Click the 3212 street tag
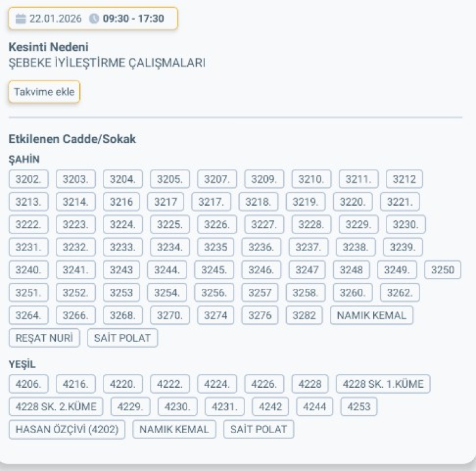The height and width of the screenshot is (471, 476). (x=404, y=179)
